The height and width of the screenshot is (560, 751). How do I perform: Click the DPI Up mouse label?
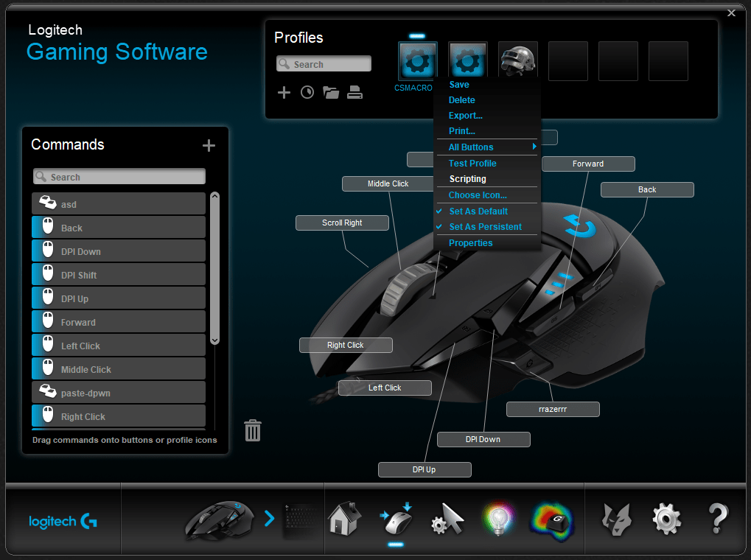point(425,469)
